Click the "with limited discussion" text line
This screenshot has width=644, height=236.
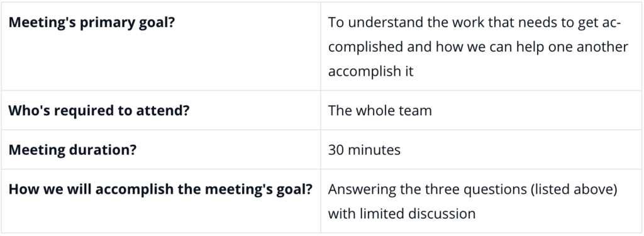point(402,213)
